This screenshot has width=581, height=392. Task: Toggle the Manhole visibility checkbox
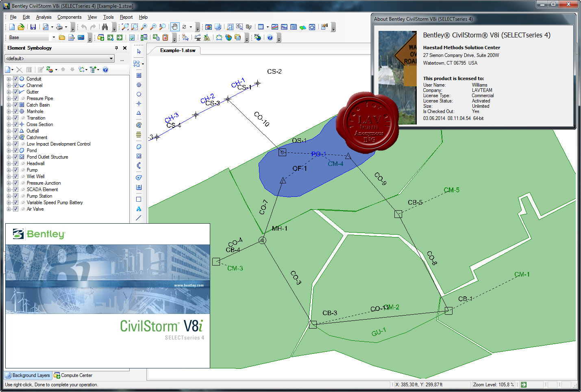(15, 111)
